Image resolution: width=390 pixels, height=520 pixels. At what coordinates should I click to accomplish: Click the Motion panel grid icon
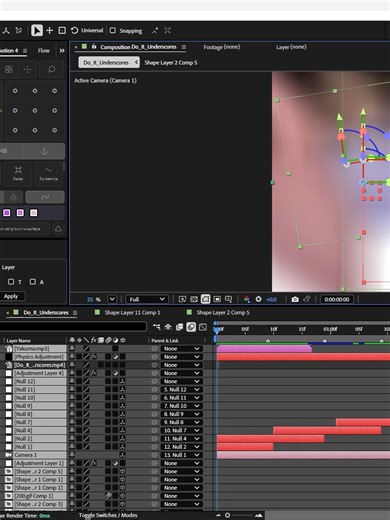tap(9, 69)
